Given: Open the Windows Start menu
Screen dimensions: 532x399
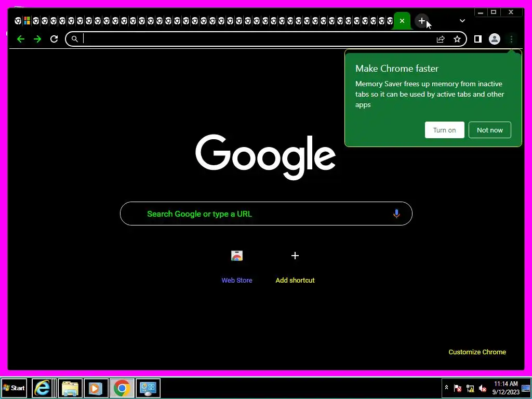Looking at the screenshot, I should (x=14, y=388).
